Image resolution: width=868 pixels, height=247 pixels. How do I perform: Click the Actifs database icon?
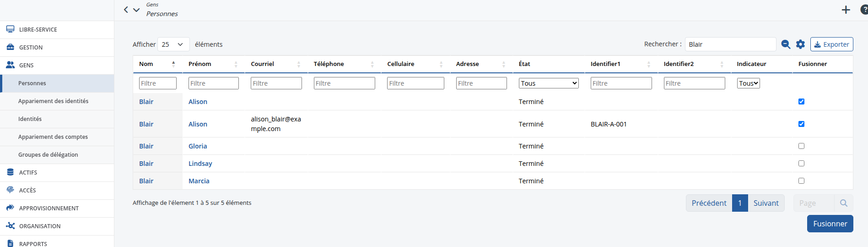[10, 172]
